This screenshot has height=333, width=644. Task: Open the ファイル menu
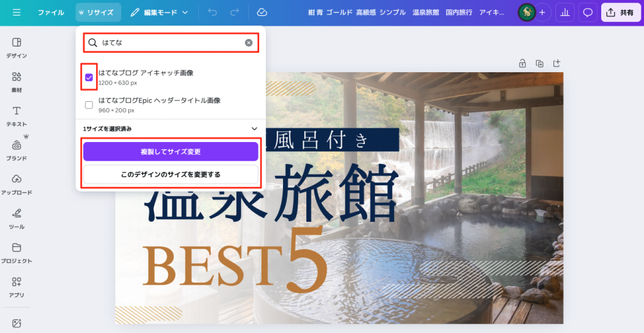(x=50, y=13)
